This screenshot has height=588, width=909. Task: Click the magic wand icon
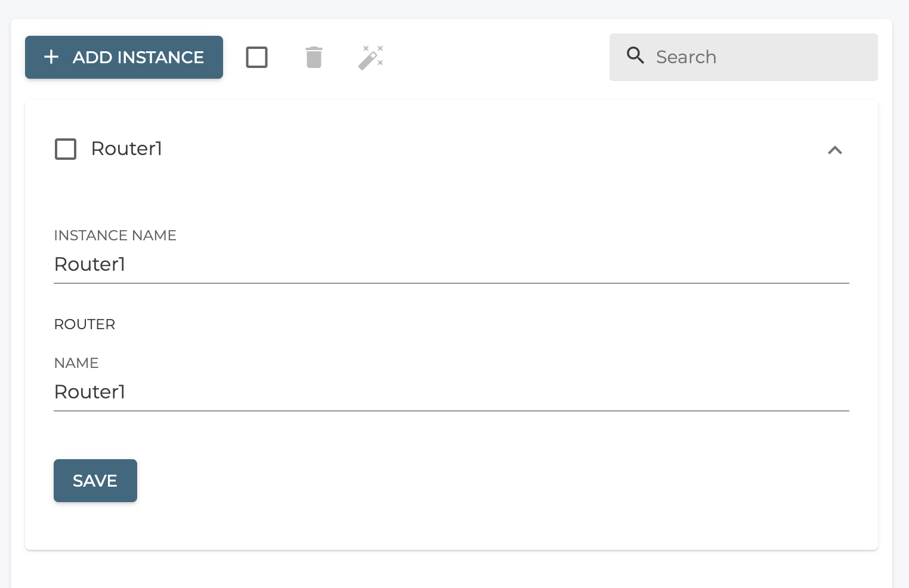370,57
